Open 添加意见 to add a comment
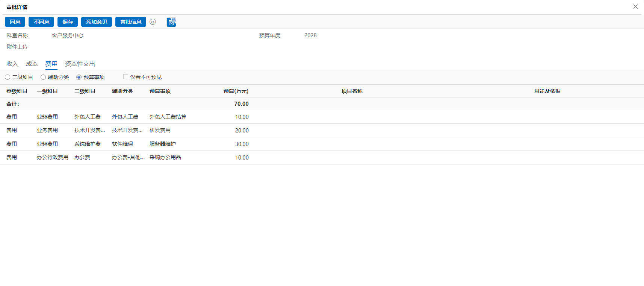The height and width of the screenshot is (286, 644). [97, 22]
